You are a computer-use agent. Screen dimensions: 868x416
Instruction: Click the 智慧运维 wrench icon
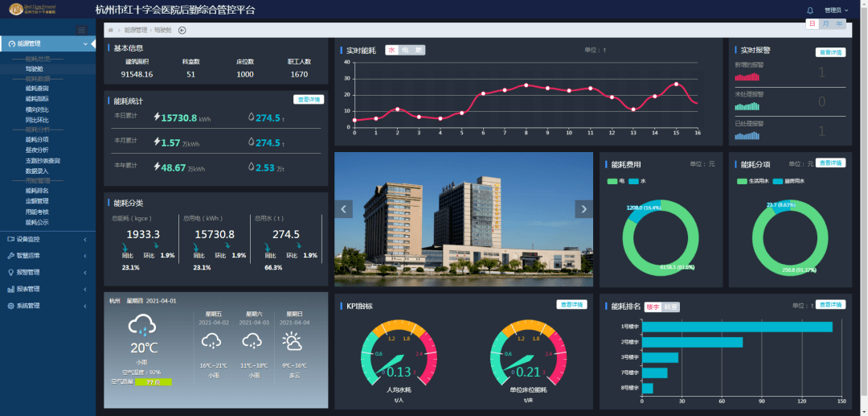[x=11, y=256]
